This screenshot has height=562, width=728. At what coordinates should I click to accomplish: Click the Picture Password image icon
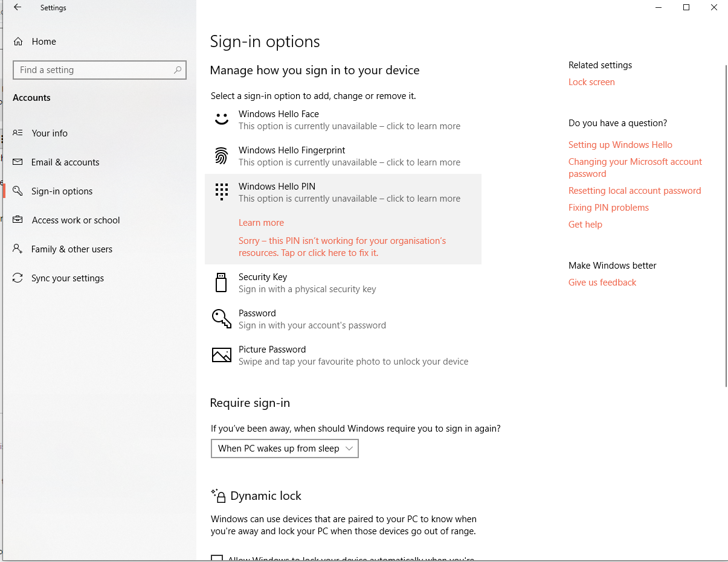coord(221,354)
